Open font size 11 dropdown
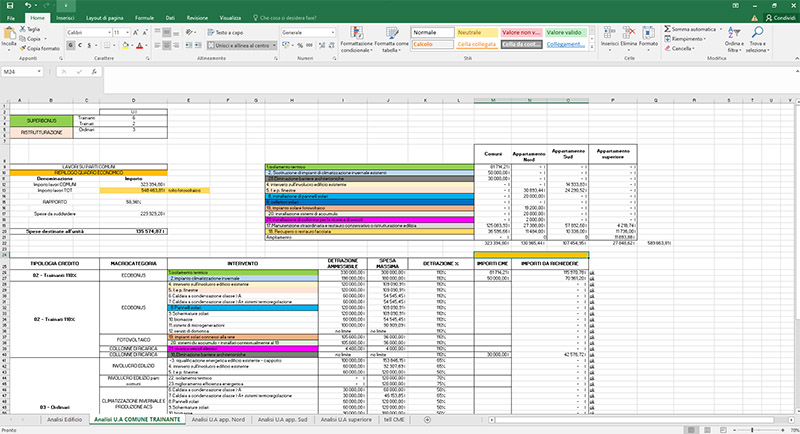The height and width of the screenshot is (434, 800). [127, 32]
